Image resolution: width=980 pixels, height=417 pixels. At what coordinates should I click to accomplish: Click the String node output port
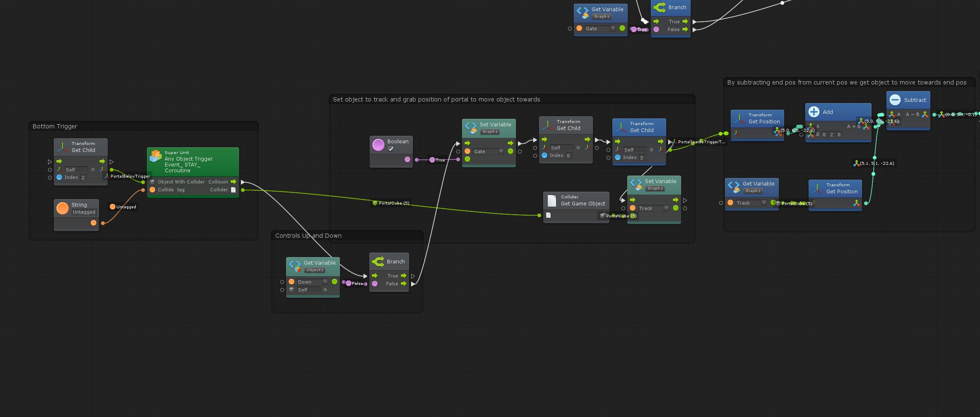(94, 223)
